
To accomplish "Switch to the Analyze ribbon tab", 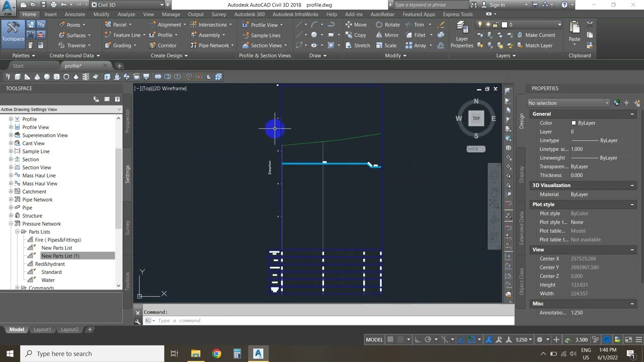I will (x=126, y=14).
